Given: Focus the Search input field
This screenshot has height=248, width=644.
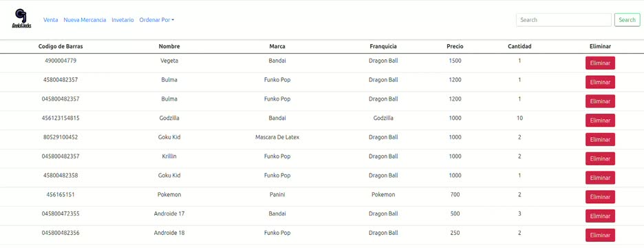Looking at the screenshot, I should (563, 20).
